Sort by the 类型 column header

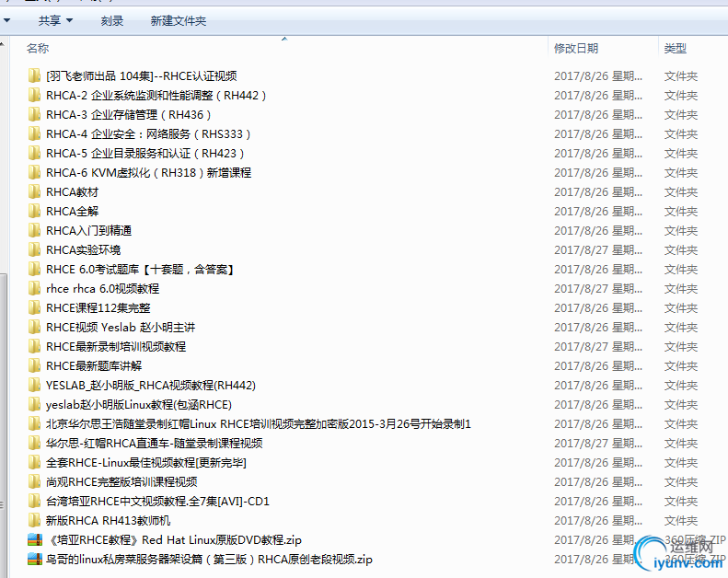(675, 48)
